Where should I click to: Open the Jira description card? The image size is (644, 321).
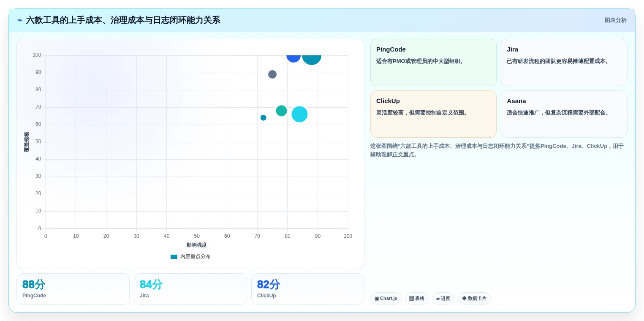(564, 63)
